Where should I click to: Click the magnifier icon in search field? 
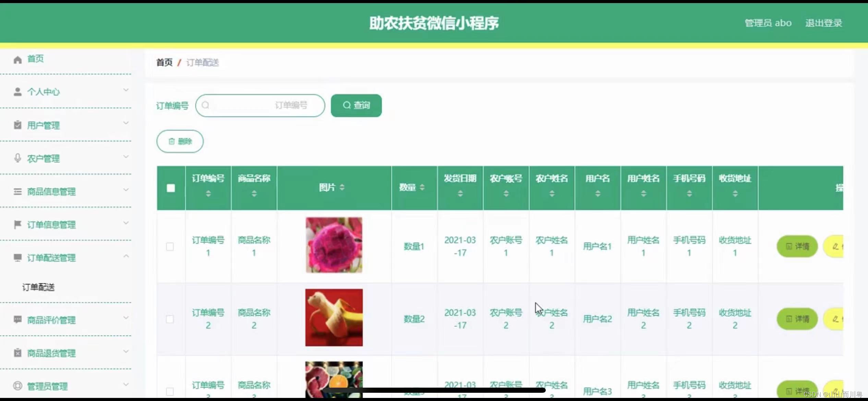(x=205, y=105)
